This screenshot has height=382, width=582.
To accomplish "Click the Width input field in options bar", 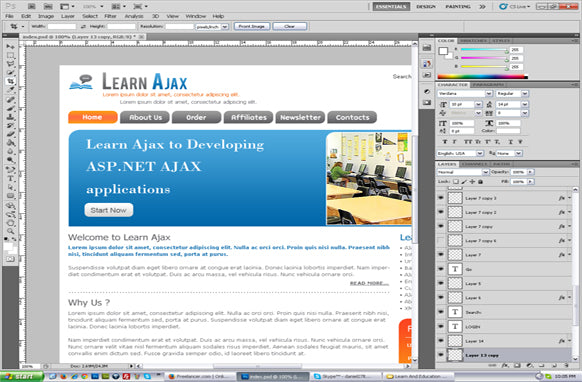I will pos(62,26).
